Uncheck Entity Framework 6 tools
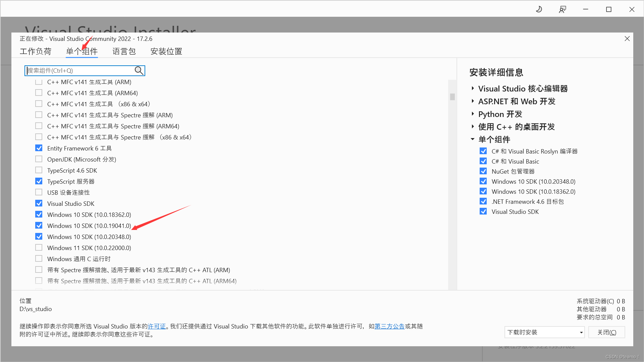 [x=39, y=148]
